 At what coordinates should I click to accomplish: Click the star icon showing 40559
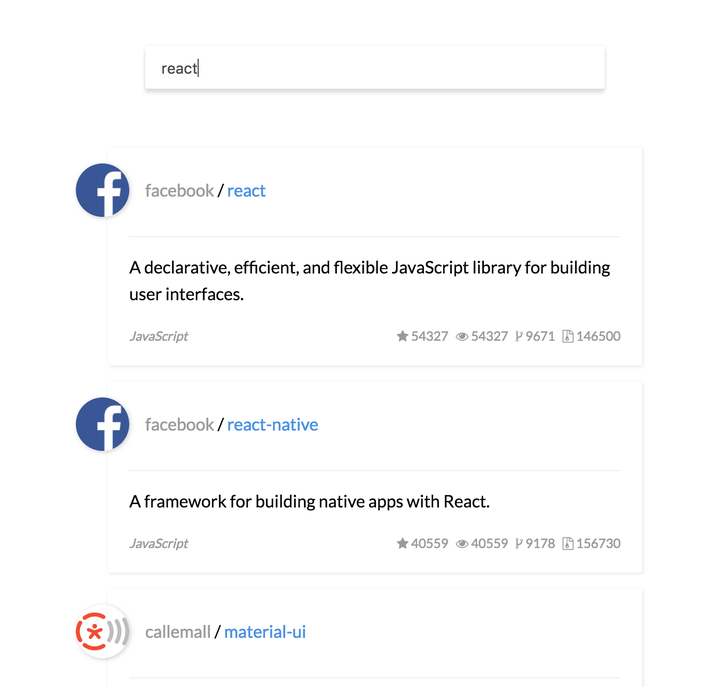tap(402, 544)
